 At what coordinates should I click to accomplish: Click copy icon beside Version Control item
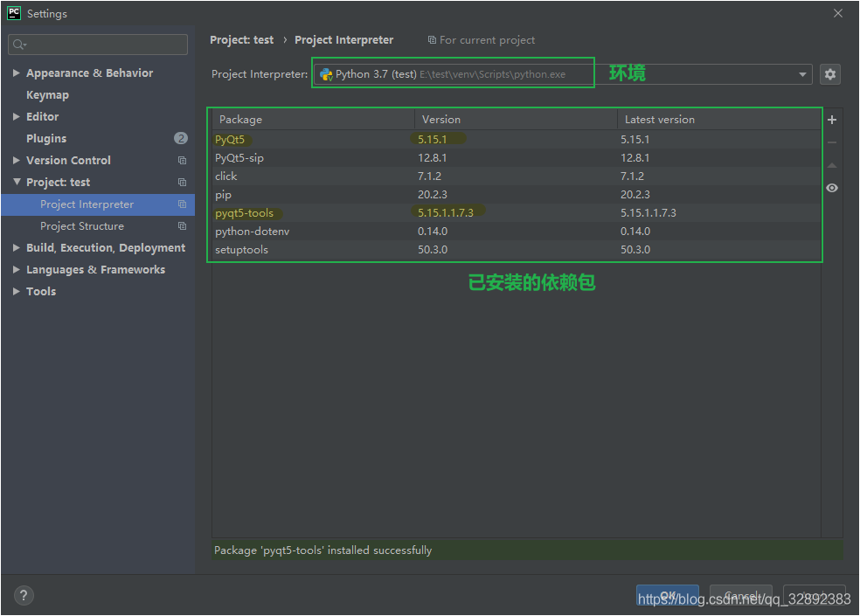click(x=182, y=161)
